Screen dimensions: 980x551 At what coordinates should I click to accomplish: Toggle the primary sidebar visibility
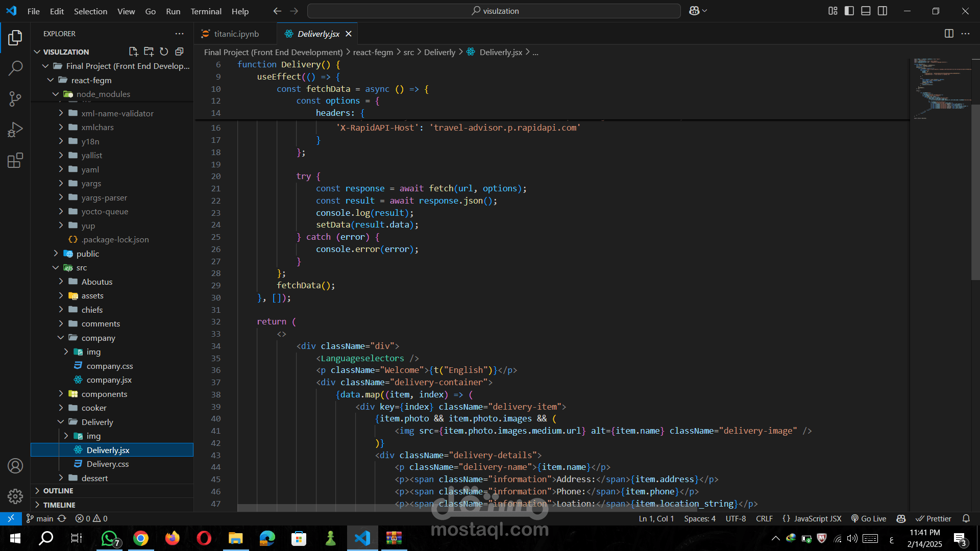point(849,11)
